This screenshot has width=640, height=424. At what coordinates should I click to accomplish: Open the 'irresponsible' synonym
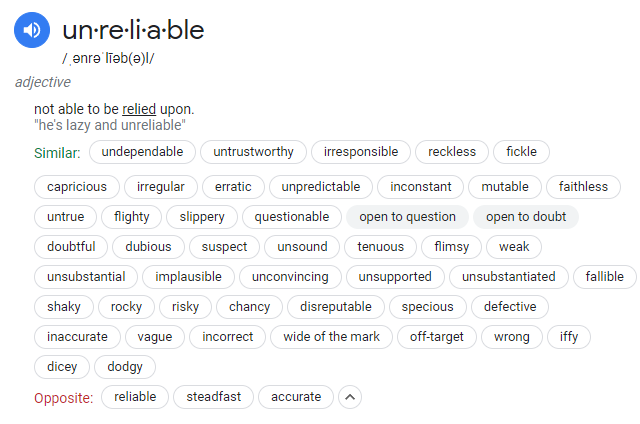pyautogui.click(x=361, y=152)
